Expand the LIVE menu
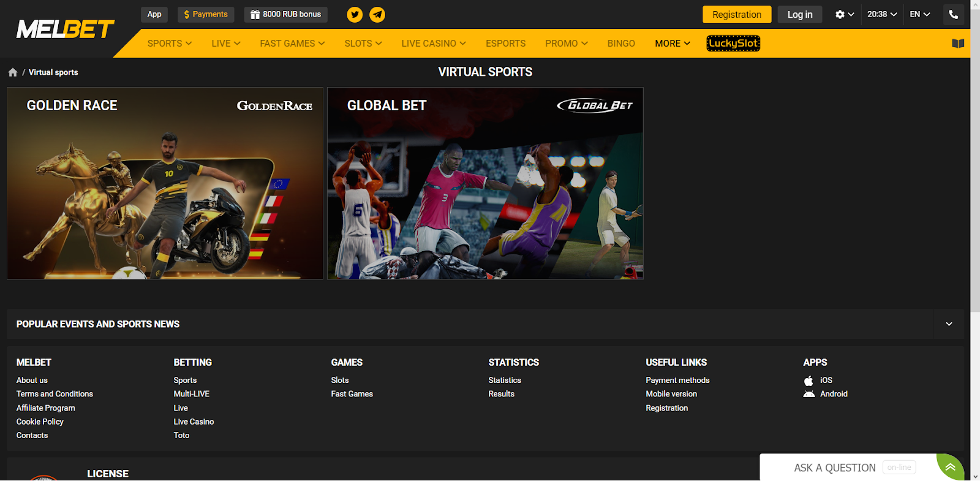Viewport: 980px width, 481px height. [226, 44]
